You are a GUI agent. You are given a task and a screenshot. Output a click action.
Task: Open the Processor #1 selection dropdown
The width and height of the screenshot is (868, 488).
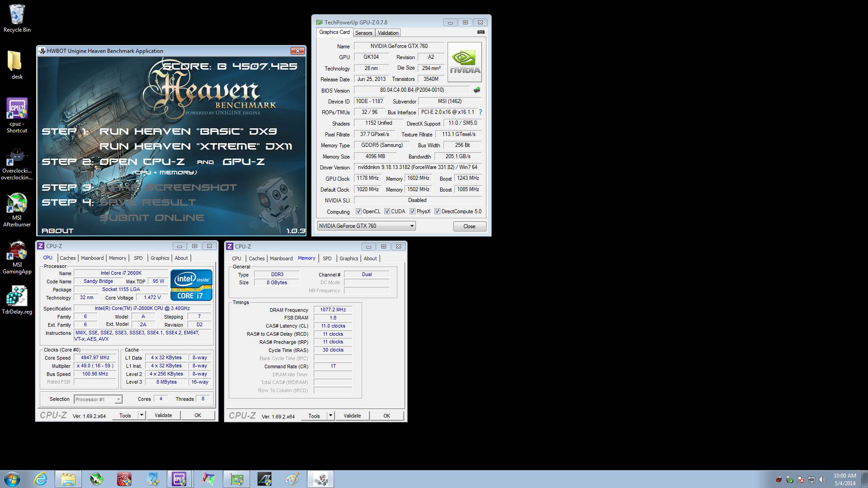click(98, 399)
